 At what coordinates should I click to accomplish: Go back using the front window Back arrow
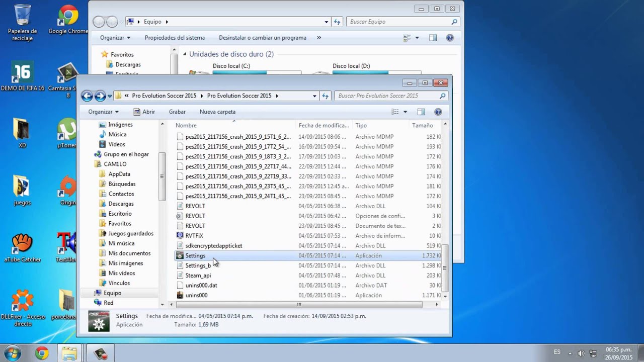point(87,96)
